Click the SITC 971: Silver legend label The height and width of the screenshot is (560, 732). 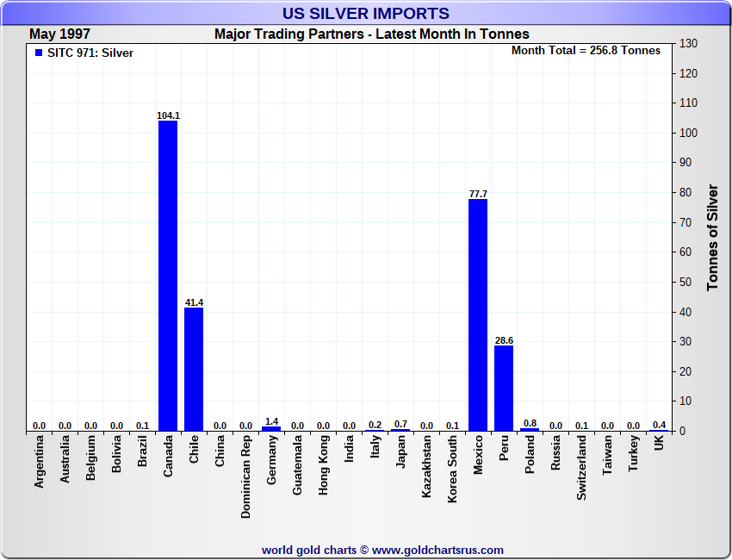coord(90,53)
